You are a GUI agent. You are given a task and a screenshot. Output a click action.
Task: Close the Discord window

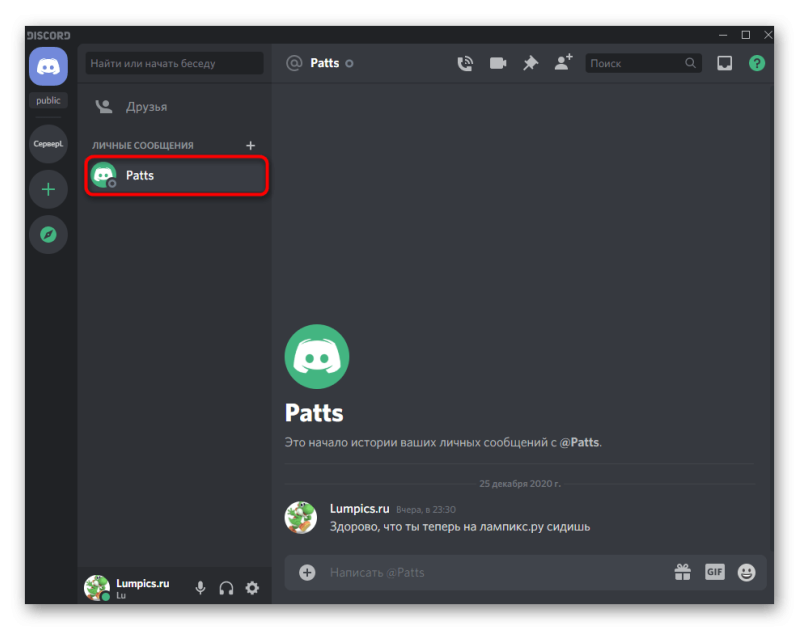768,35
